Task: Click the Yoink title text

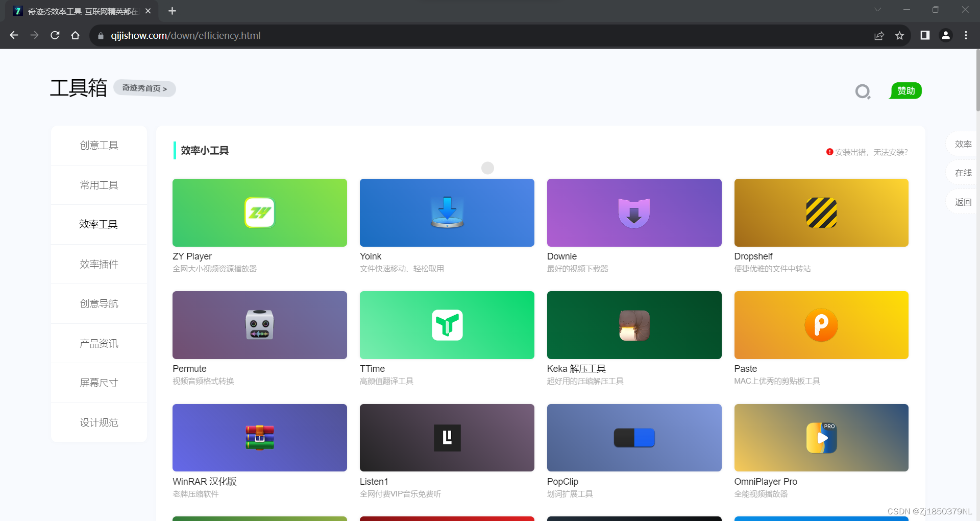Action: click(x=371, y=256)
